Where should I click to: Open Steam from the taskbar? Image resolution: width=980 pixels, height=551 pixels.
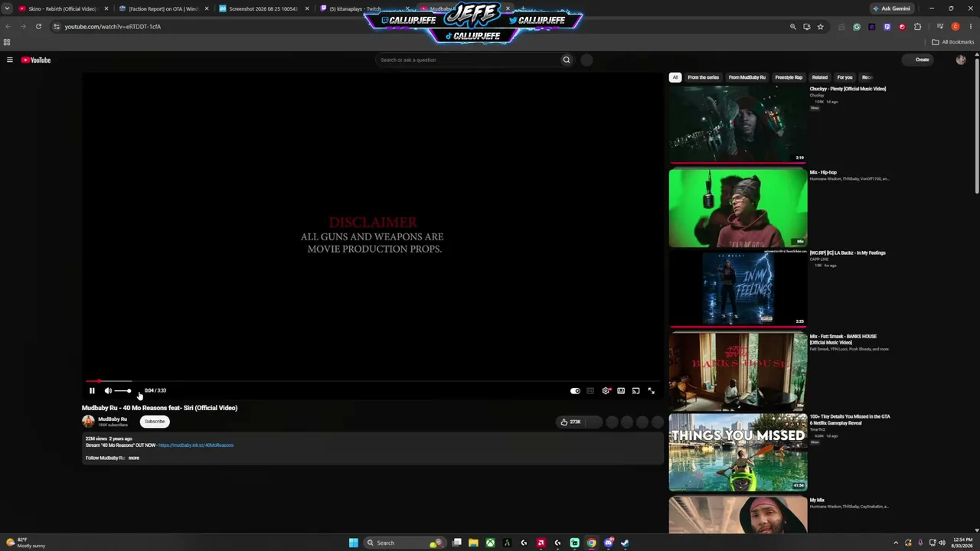point(625,543)
